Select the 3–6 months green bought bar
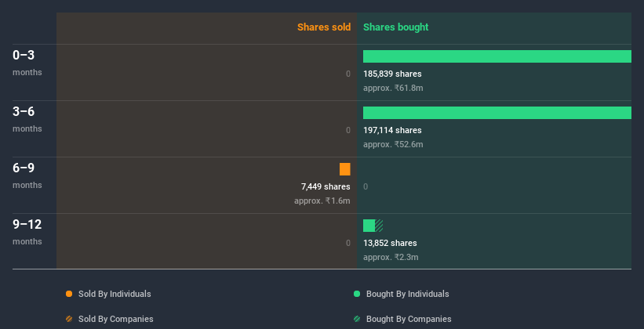 497,113
